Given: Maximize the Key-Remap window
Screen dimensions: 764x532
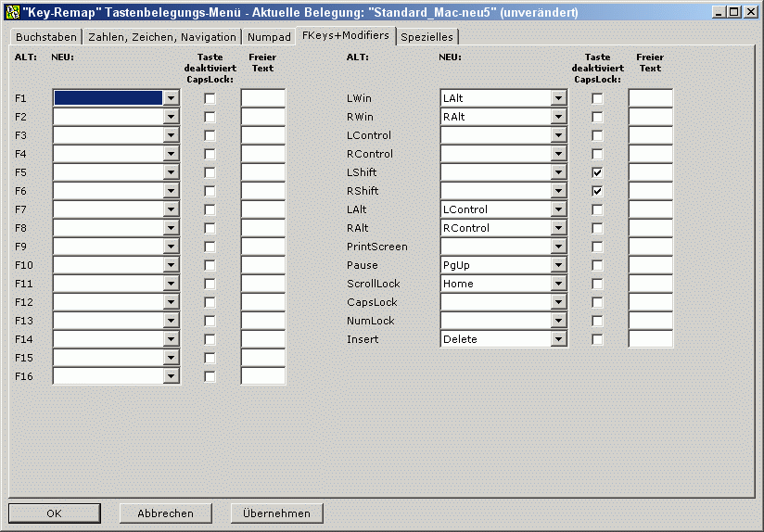Looking at the screenshot, I should 735,12.
